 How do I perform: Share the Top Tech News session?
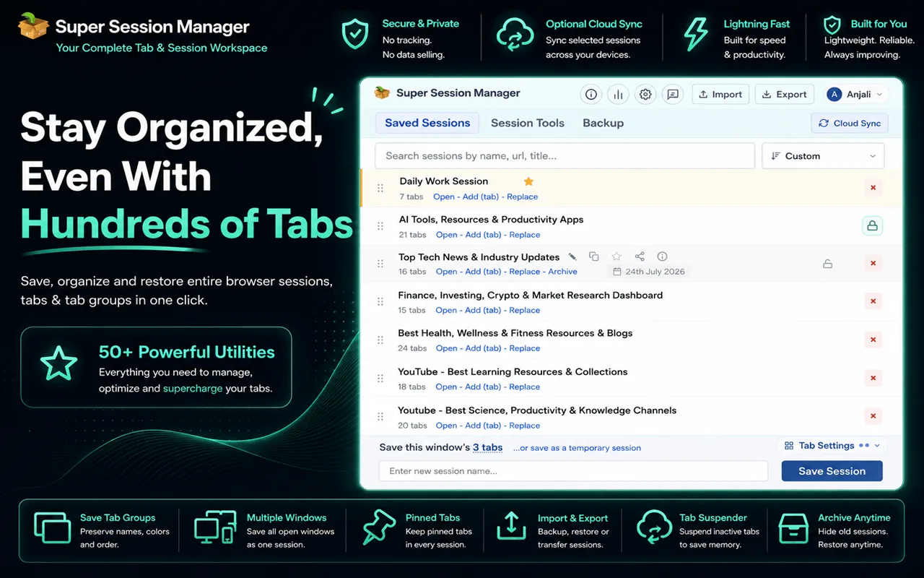[x=640, y=256]
